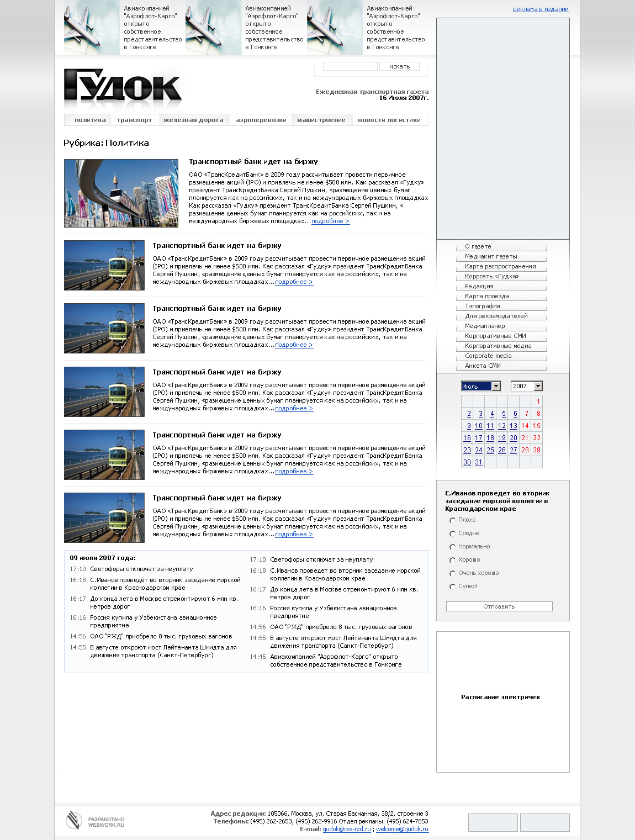Open the 'политика' navigation tab
The image size is (635, 840).
90,120
